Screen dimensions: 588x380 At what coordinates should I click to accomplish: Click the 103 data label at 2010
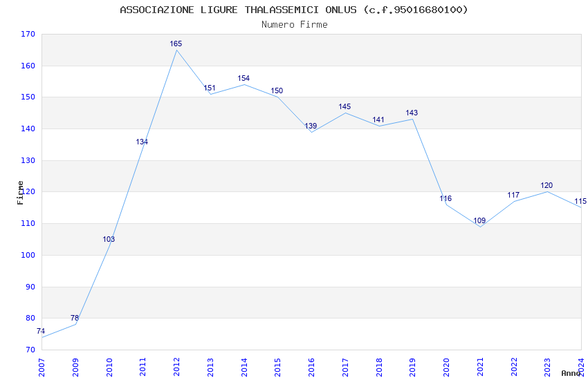(x=109, y=239)
